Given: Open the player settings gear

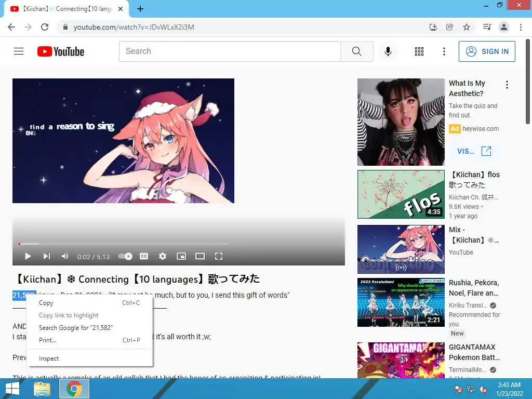Looking at the screenshot, I should [163, 256].
